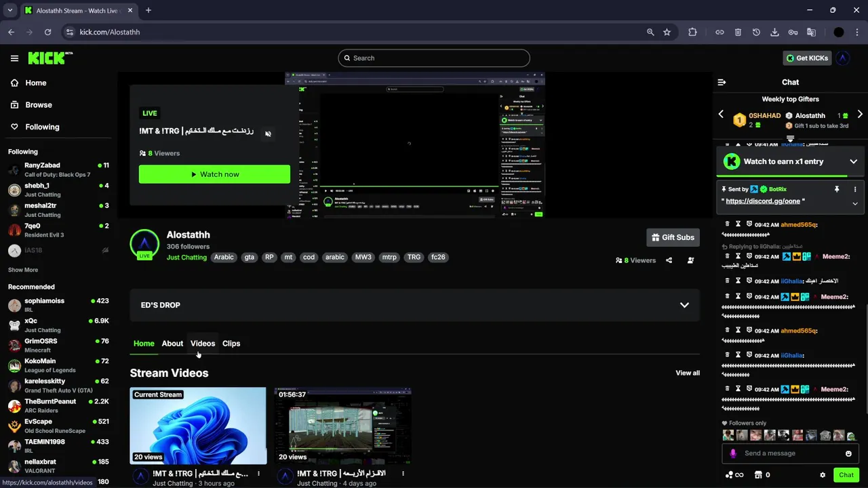Share the channel via share icon
This screenshot has width=868, height=488.
(669, 260)
